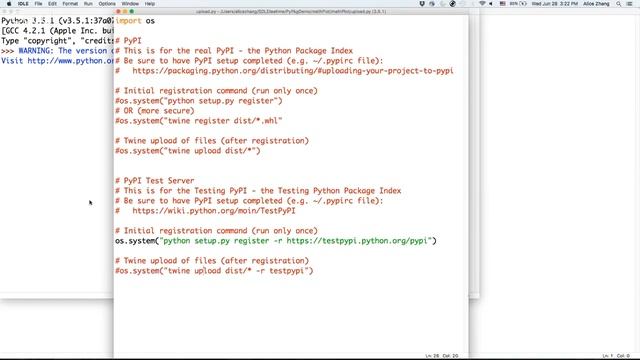Click the '# PyPI' comment line
Screen dimensions: 640x360
[x=128, y=41]
